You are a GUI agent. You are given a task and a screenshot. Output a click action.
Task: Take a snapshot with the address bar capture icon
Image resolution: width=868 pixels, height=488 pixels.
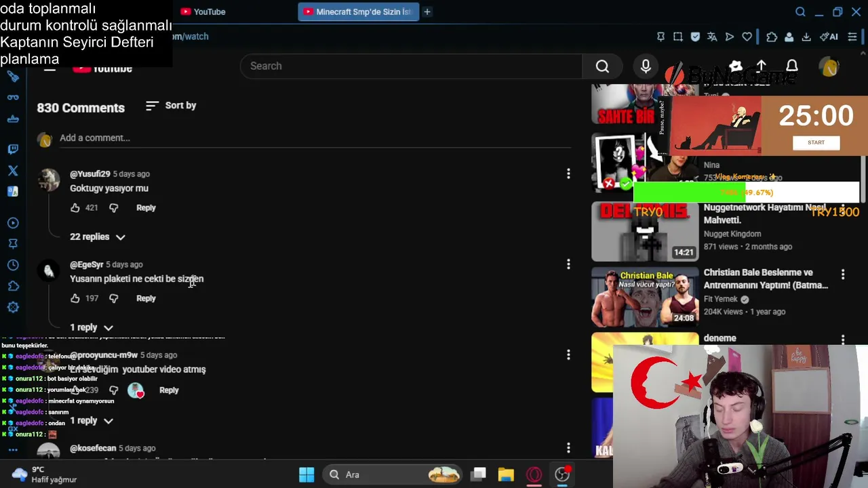[x=678, y=37]
